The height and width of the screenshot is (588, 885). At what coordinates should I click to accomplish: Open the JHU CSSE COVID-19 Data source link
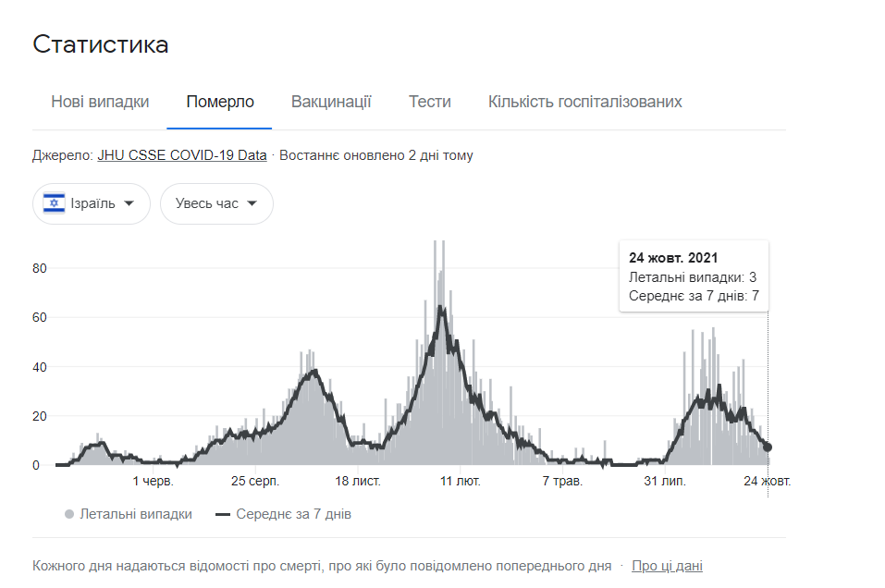pos(181,155)
